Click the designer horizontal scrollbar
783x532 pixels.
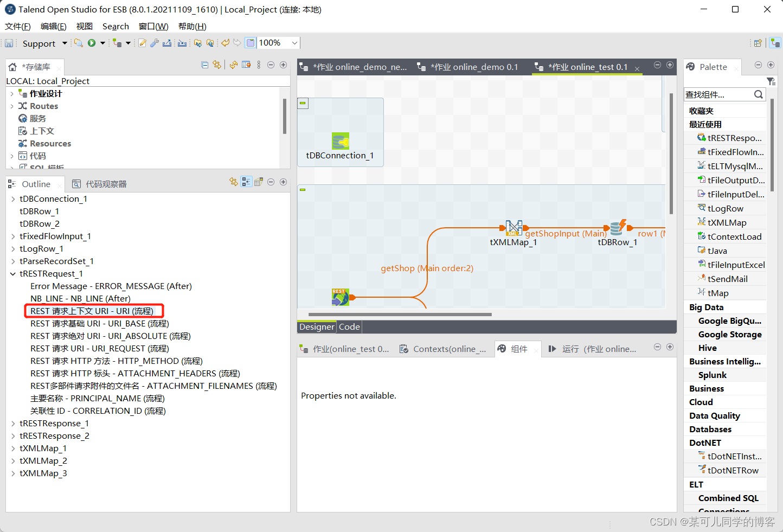point(400,314)
